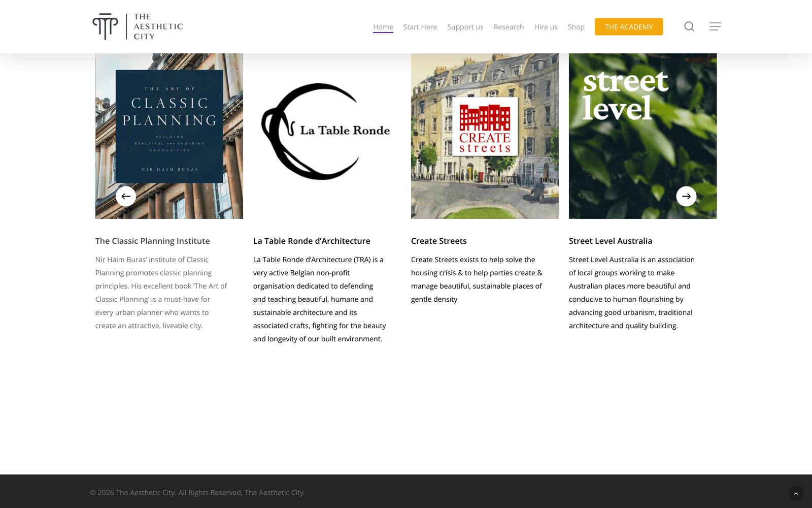Open The Classic Planning Institute heading
The image size is (812, 508).
(153, 241)
